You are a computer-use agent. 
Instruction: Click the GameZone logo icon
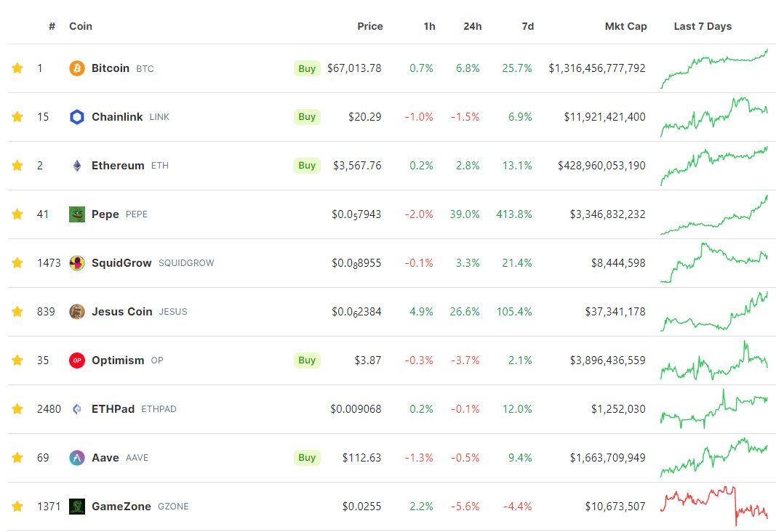point(76,507)
